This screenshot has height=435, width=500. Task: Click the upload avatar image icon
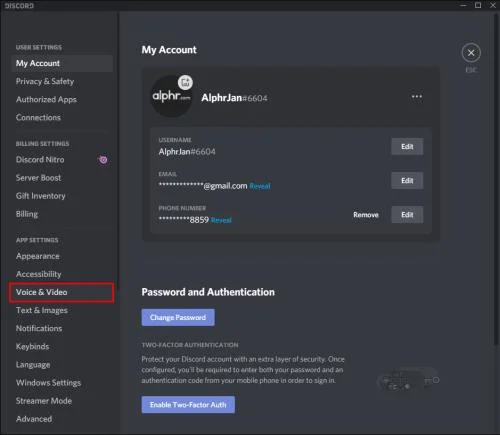(185, 82)
